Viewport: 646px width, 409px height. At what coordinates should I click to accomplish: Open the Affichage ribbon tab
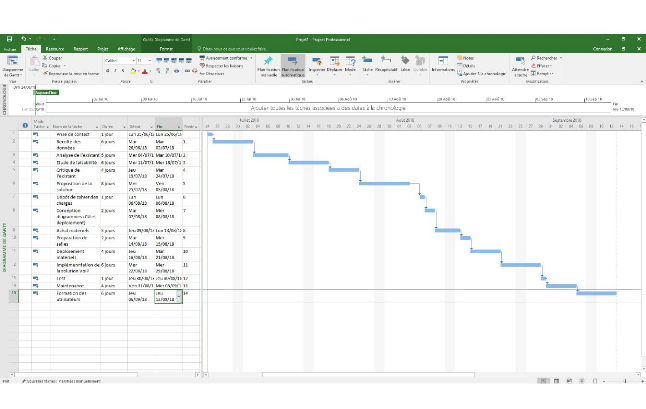126,47
